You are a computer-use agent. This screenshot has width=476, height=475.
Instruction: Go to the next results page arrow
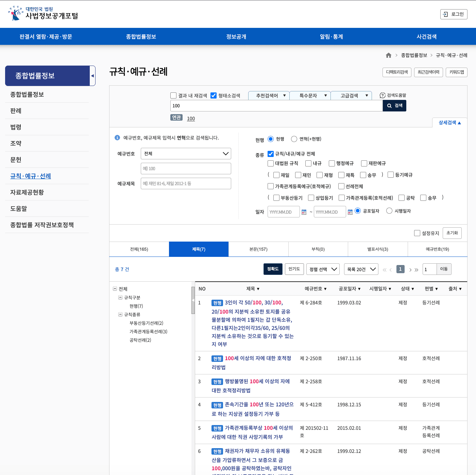(x=410, y=270)
